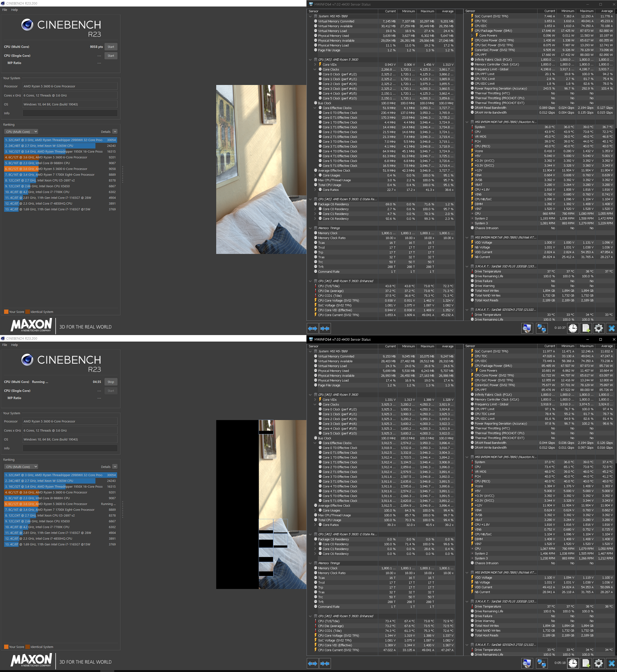
Task: Open the File menu in Cinebench
Action: click(4, 10)
